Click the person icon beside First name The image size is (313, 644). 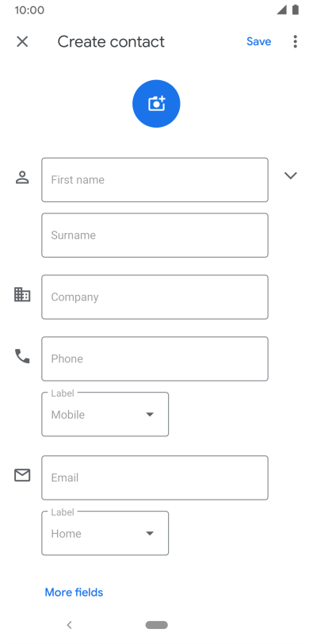click(22, 178)
